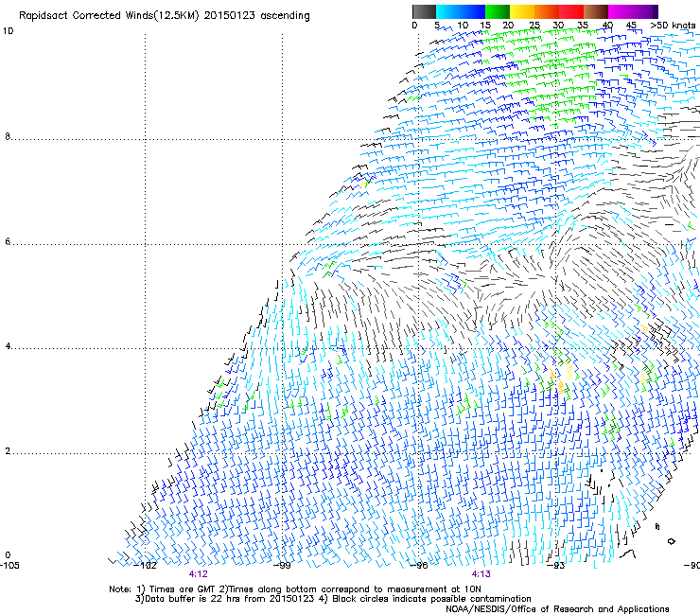Click the latitude axis label '8'
700x615 pixels.
coord(8,136)
